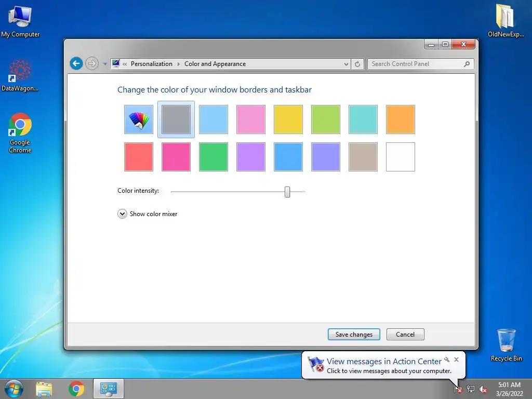532x399 pixels.
Task: Choose the violet purple swatch
Action: coord(251,157)
